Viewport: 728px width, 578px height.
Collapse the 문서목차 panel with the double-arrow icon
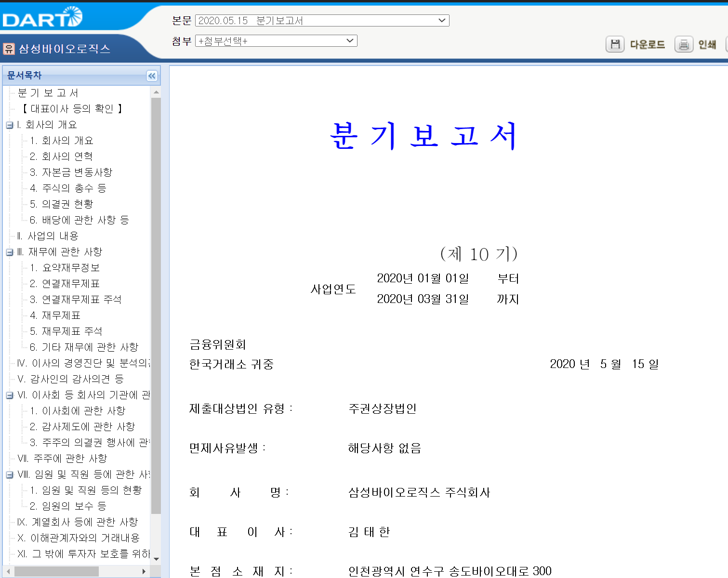[x=152, y=76]
